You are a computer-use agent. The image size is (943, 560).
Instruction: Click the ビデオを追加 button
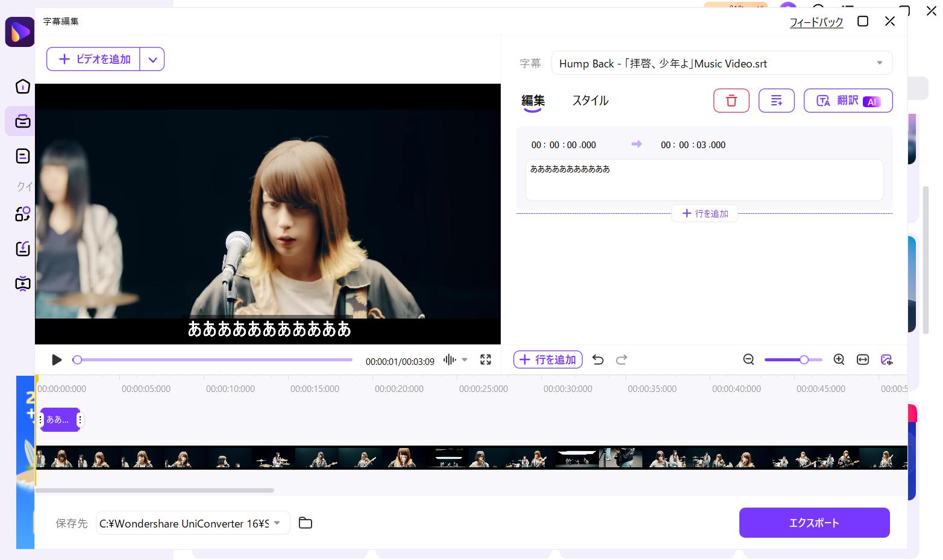(x=93, y=59)
